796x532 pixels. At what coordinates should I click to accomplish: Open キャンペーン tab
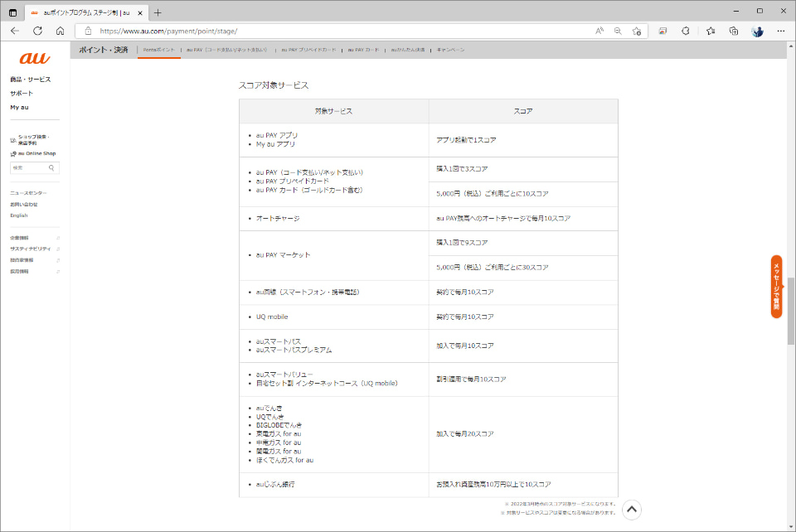(x=450, y=50)
